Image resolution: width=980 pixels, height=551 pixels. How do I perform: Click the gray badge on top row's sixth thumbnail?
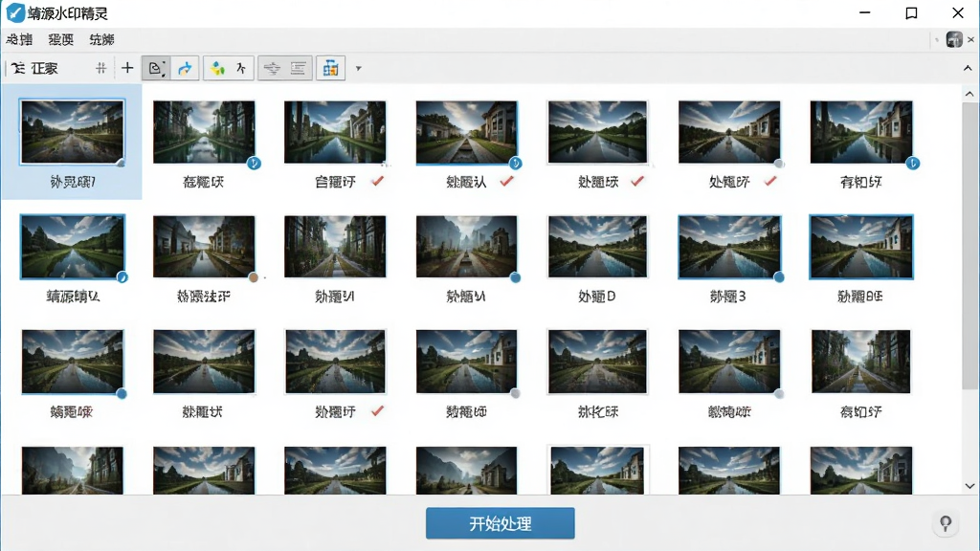point(779,164)
